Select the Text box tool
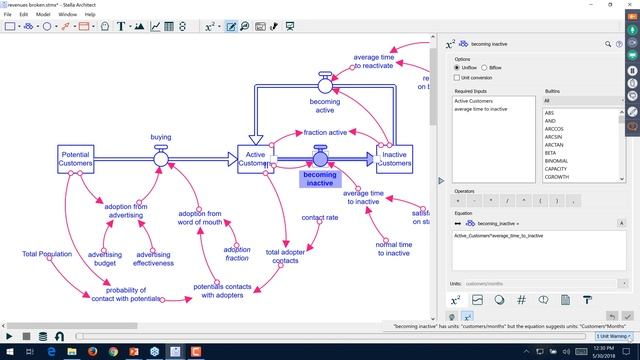The width and height of the screenshot is (640, 360). [x=121, y=27]
